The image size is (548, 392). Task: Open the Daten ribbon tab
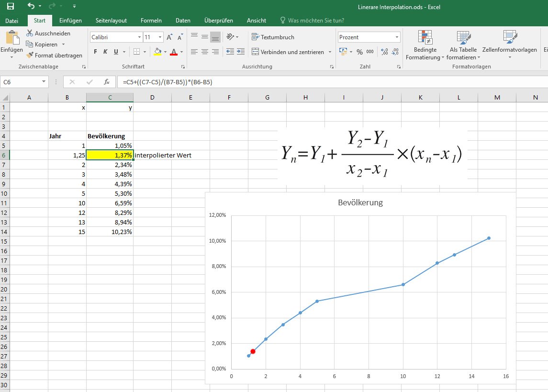pyautogui.click(x=183, y=21)
